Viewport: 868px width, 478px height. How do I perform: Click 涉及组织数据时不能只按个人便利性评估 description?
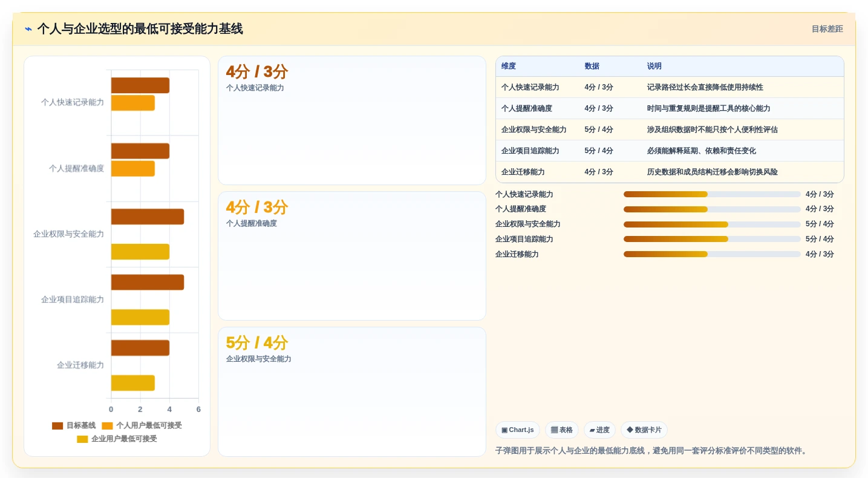(x=713, y=129)
